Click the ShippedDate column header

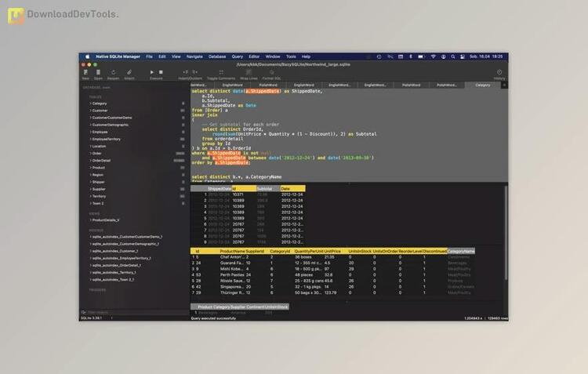point(220,189)
